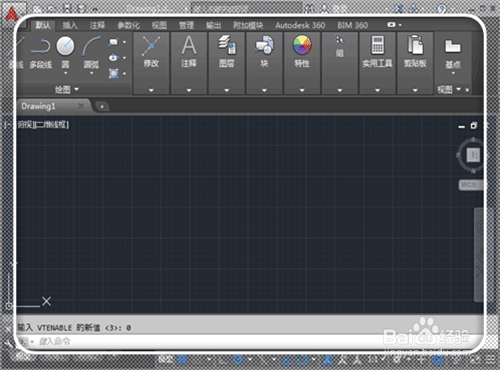Screen dimensions: 500x370
Task: Expand the 图层 panel arrow
Action: (x=227, y=90)
